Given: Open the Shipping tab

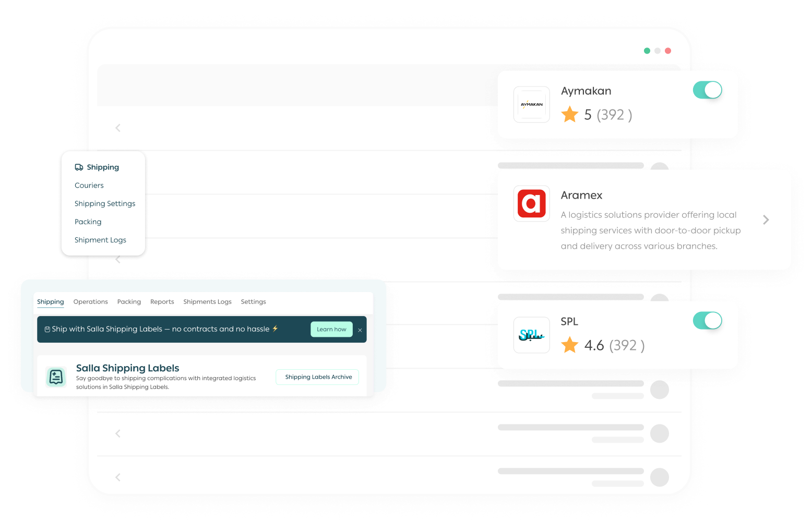Looking at the screenshot, I should (x=51, y=302).
